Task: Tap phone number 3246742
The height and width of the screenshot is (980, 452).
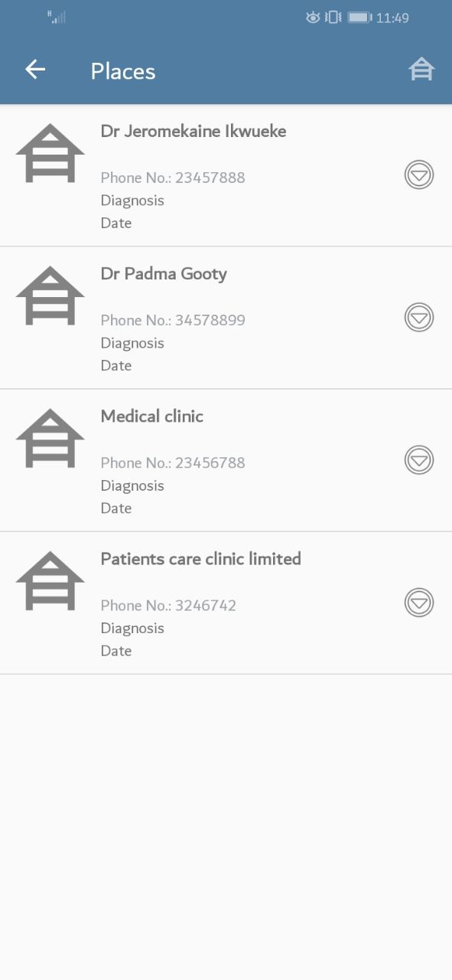Action: 168,605
